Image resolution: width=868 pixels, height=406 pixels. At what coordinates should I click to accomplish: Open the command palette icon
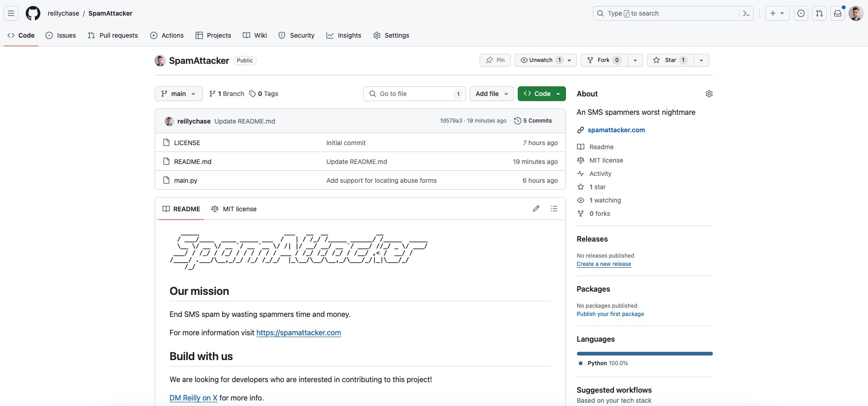pyautogui.click(x=746, y=13)
